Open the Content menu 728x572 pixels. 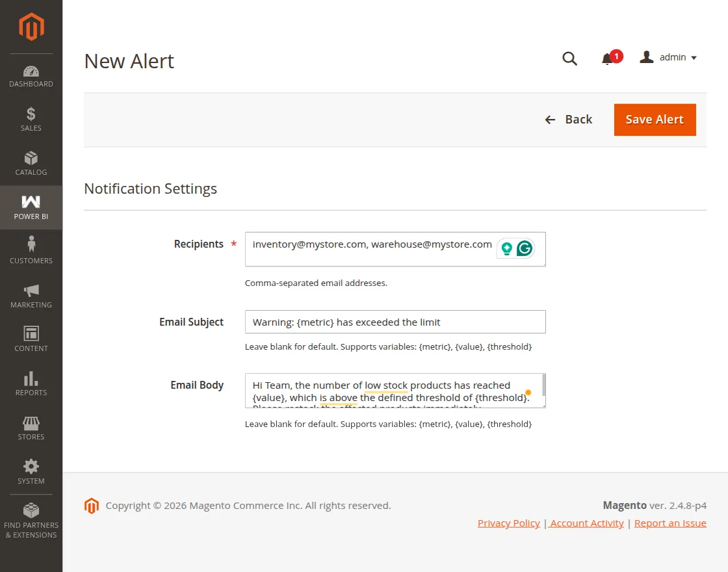pyautogui.click(x=31, y=339)
